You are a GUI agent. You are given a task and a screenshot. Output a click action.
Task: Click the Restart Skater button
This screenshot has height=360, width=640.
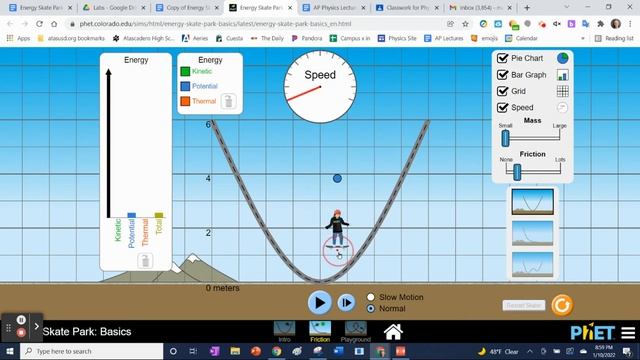[524, 305]
